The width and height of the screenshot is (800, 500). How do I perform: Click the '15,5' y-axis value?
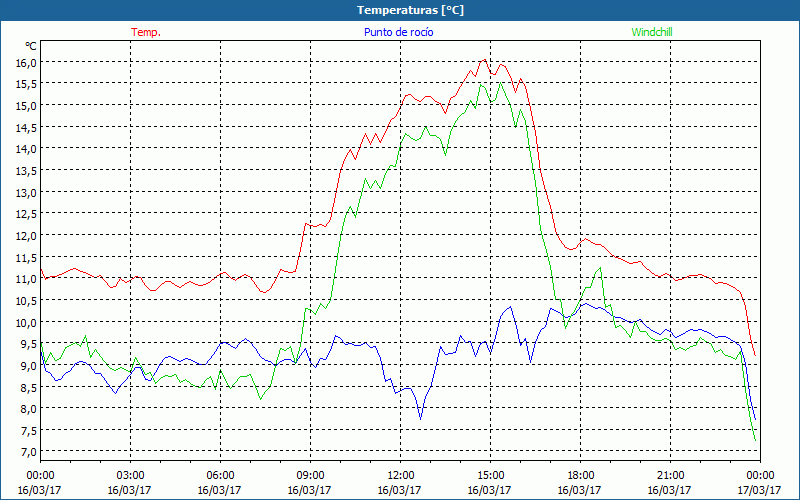[26, 84]
